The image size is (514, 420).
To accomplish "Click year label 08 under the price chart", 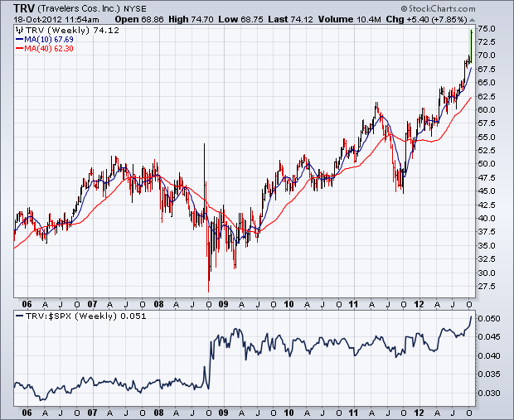I will point(158,304).
